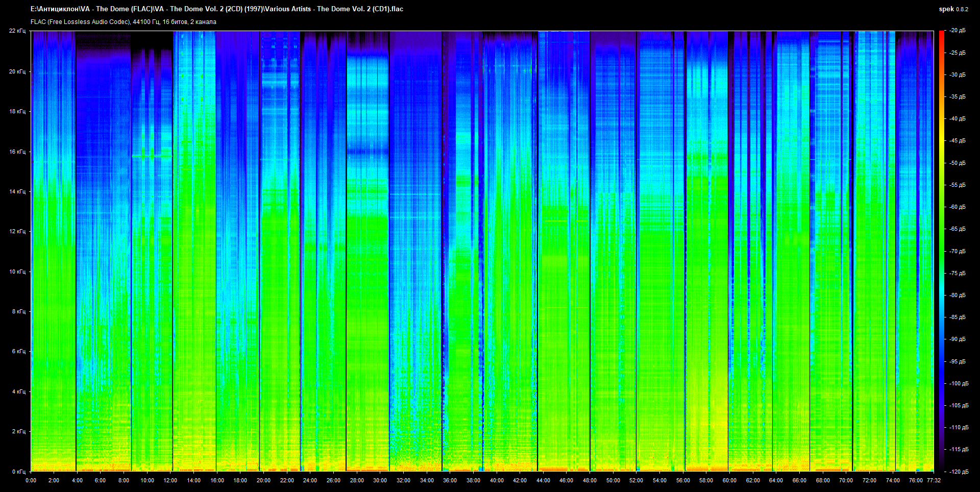Select the 38:00 time axis label
Screen dimensions: 980x492
coord(473,480)
